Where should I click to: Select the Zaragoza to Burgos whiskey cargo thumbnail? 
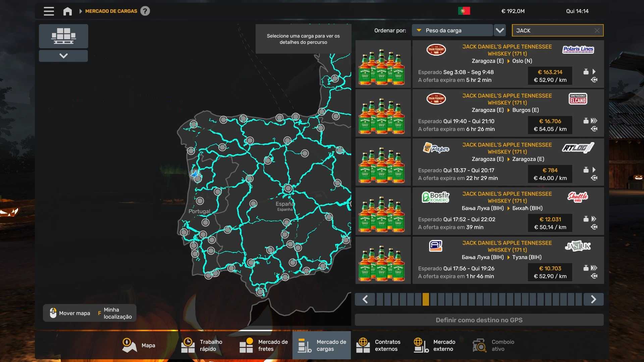(383, 113)
